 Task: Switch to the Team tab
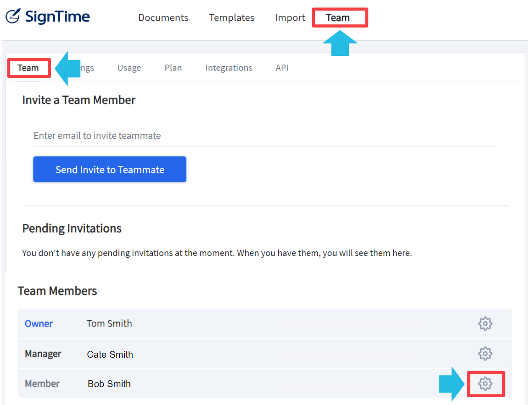pyautogui.click(x=28, y=67)
